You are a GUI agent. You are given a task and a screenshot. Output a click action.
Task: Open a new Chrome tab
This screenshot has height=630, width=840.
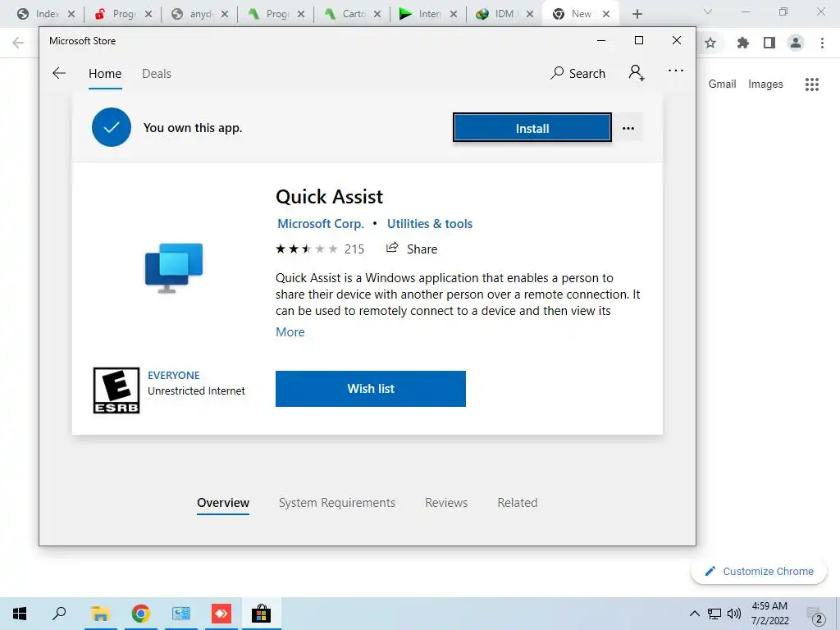click(x=637, y=14)
